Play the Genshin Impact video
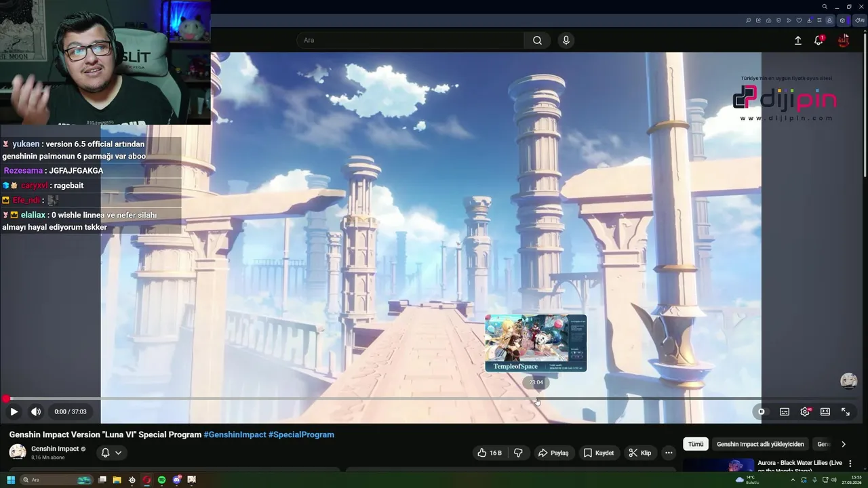868x488 pixels. pos(14,411)
